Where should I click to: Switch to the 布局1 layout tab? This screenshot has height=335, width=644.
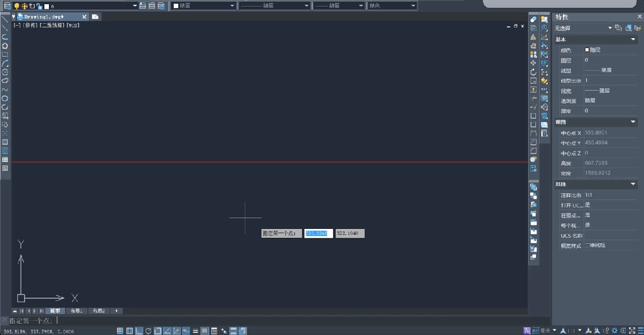(76, 311)
